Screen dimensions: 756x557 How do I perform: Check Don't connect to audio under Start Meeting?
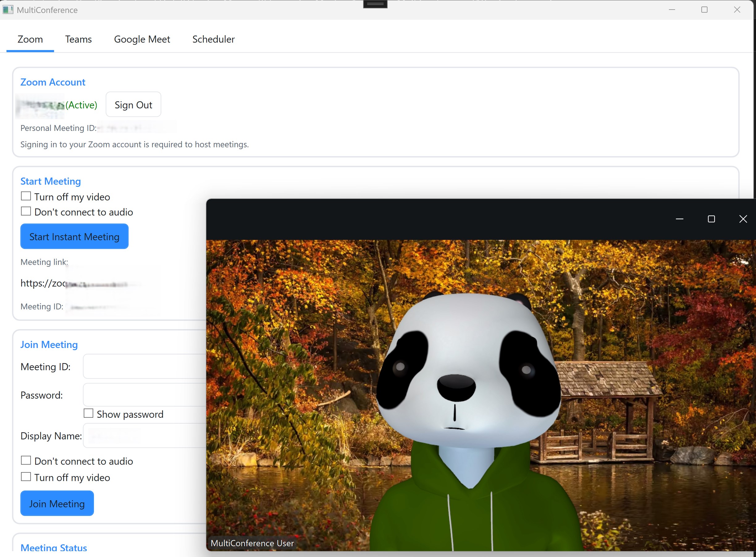tap(26, 211)
